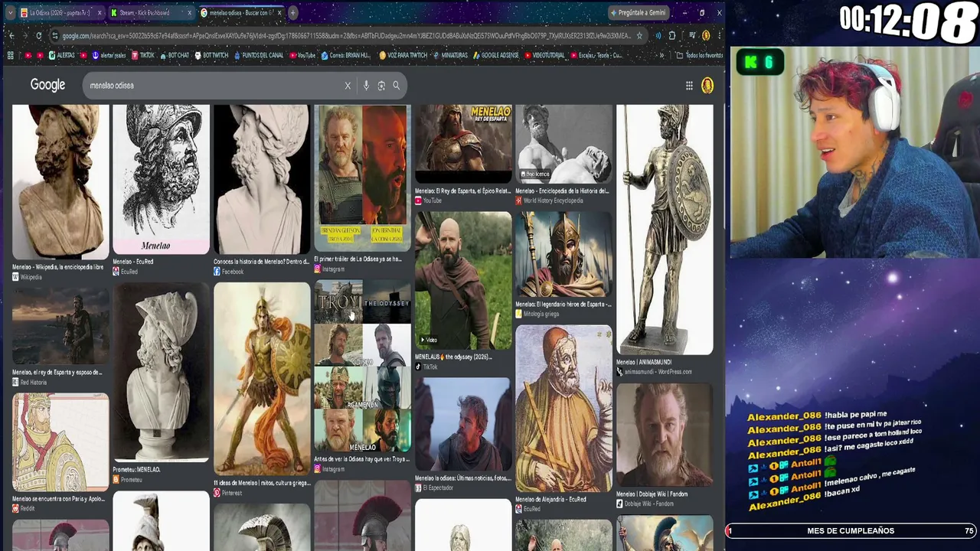Open the Mitología griega legendario héroe thumbnail

(x=563, y=254)
